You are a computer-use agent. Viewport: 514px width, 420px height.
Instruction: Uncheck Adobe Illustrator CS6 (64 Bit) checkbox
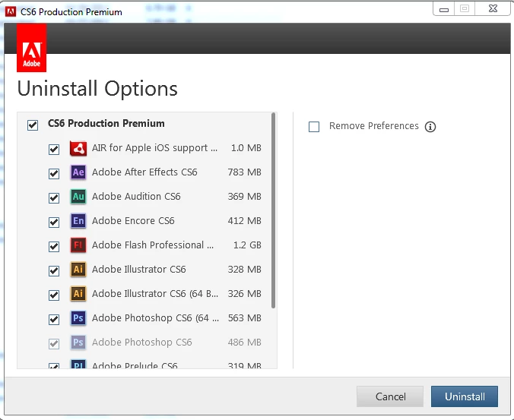(x=54, y=295)
